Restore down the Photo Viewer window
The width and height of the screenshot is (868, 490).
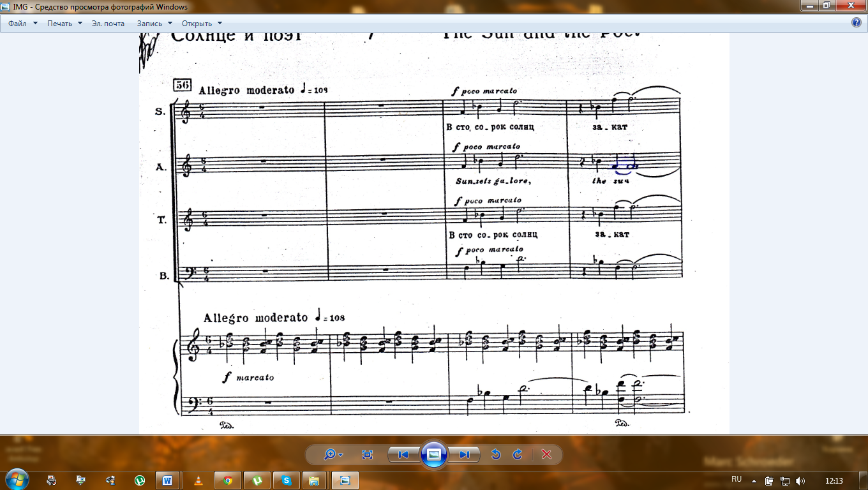[x=826, y=5]
